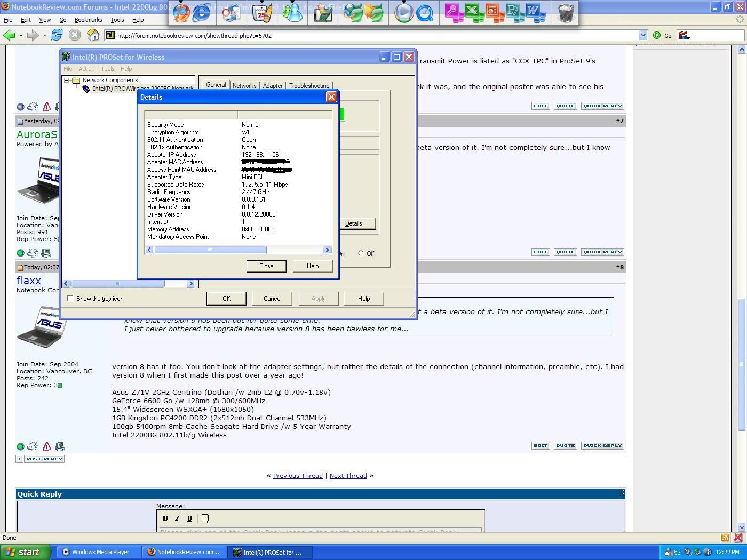Click the green Go button
747x560 pixels.
pyautogui.click(x=662, y=35)
